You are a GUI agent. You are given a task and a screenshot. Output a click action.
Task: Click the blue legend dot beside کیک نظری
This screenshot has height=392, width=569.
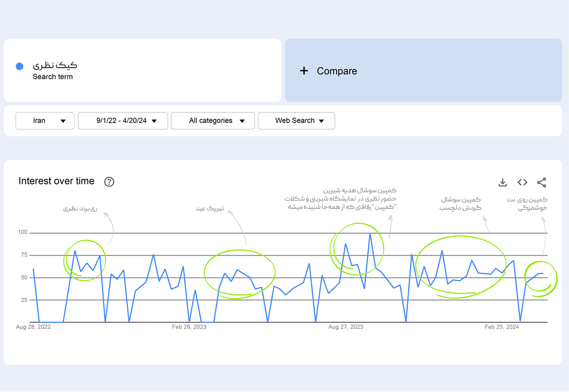tap(19, 66)
